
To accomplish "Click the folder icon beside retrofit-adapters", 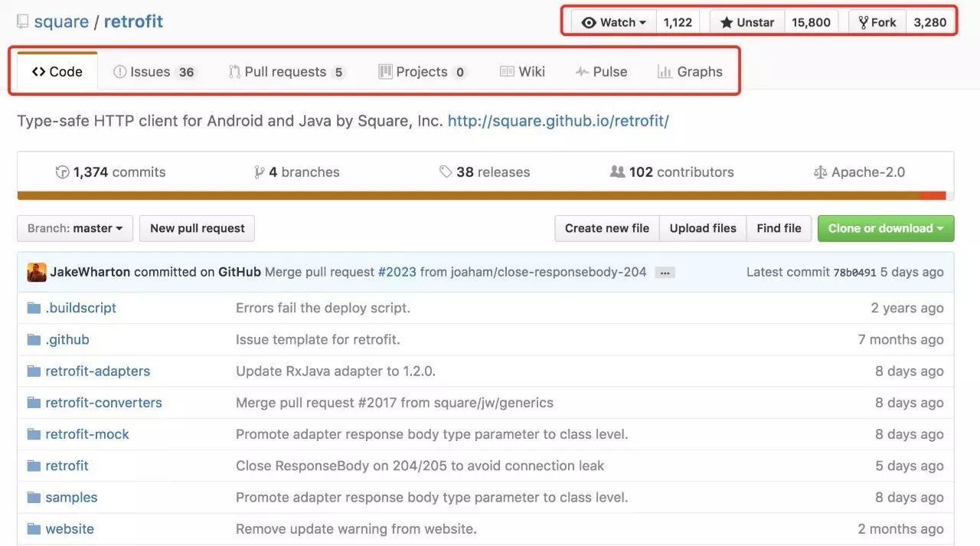I will click(34, 371).
